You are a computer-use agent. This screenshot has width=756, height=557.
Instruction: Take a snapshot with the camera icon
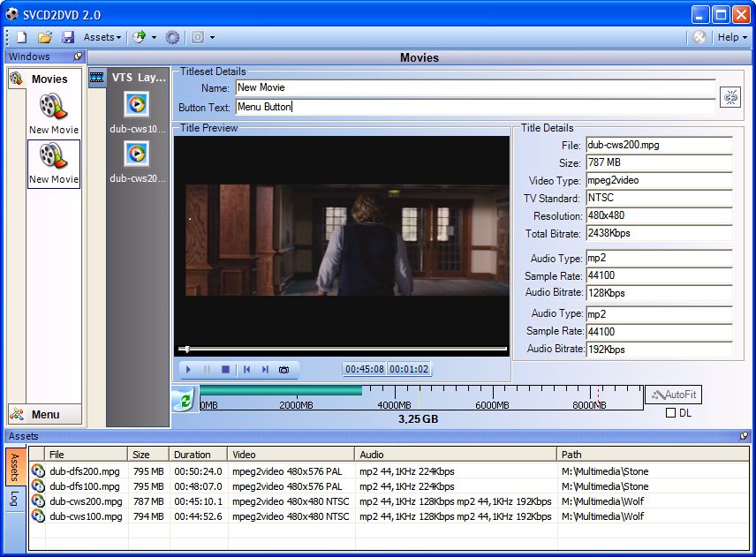284,370
